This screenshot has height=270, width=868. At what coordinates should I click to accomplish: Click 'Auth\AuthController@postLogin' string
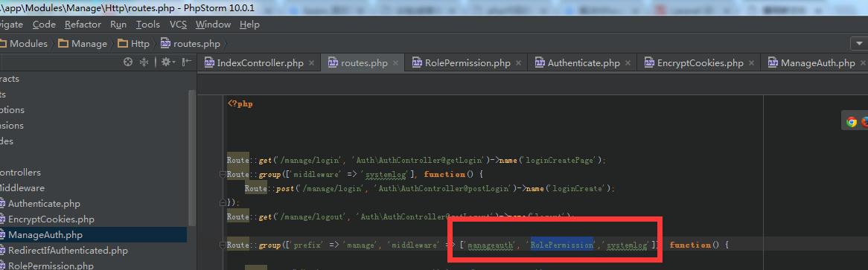point(441,188)
